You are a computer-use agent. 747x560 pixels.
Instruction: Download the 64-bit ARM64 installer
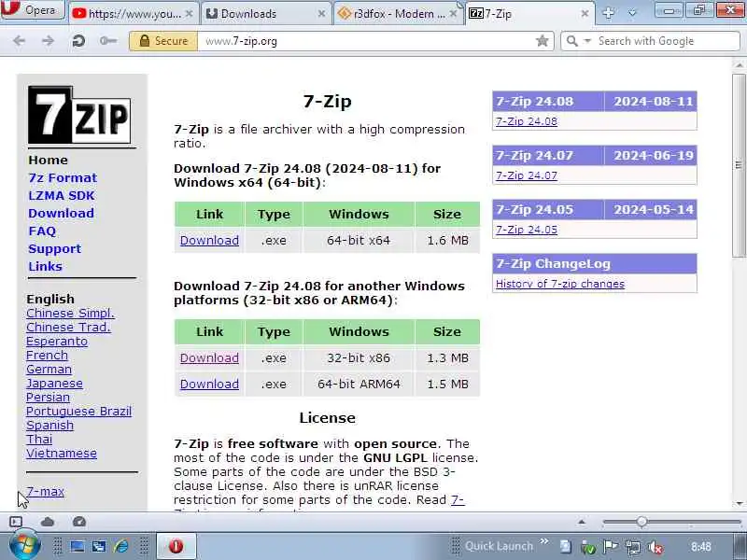209,384
